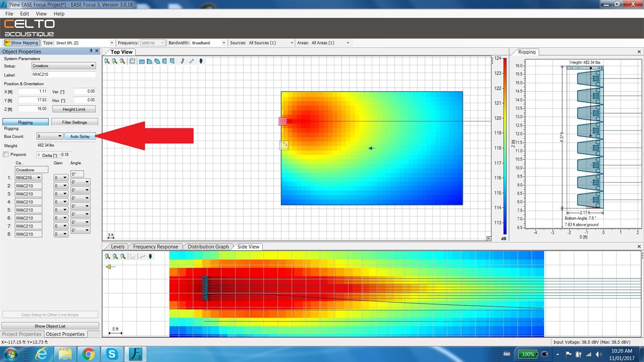Enable the Pinpoint checkbox

click(6, 155)
